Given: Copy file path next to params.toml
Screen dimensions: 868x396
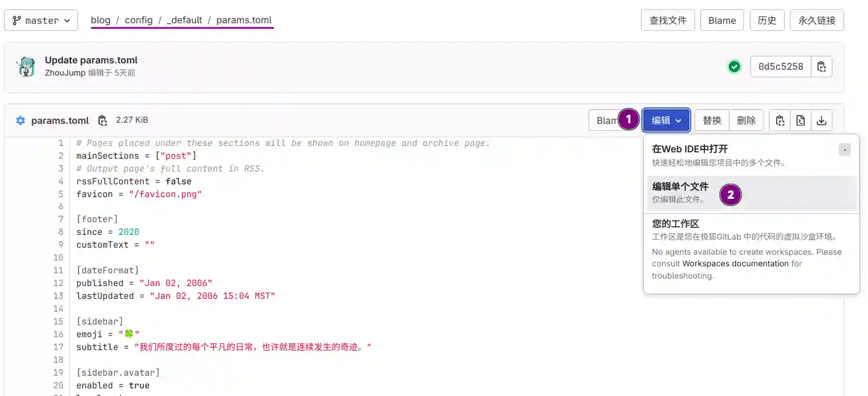Looking at the screenshot, I should coord(102,120).
